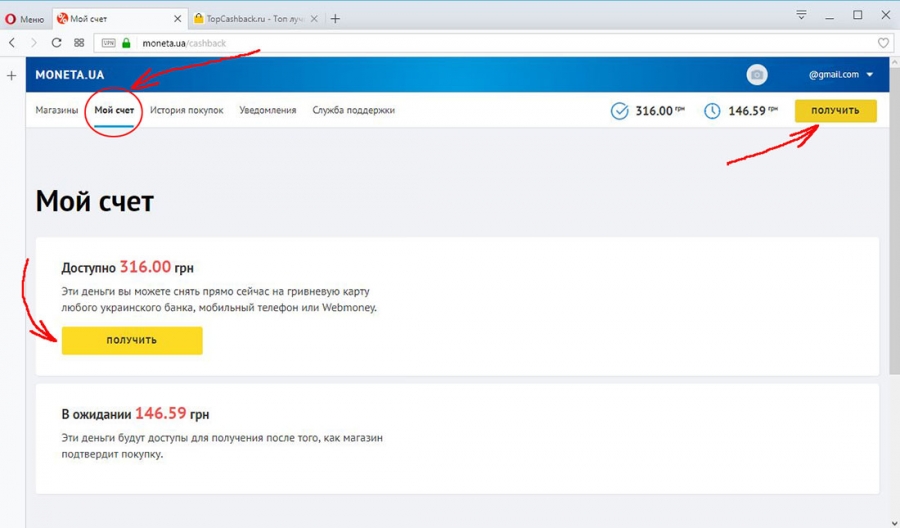Image resolution: width=900 pixels, height=528 pixels.
Task: Click the available balance checkmark icon
Action: pyautogui.click(x=619, y=111)
